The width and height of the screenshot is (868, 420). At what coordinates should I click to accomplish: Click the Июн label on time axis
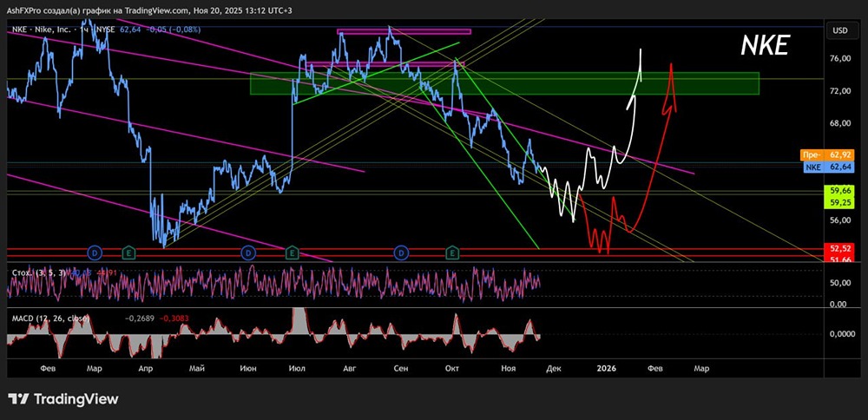248,367
